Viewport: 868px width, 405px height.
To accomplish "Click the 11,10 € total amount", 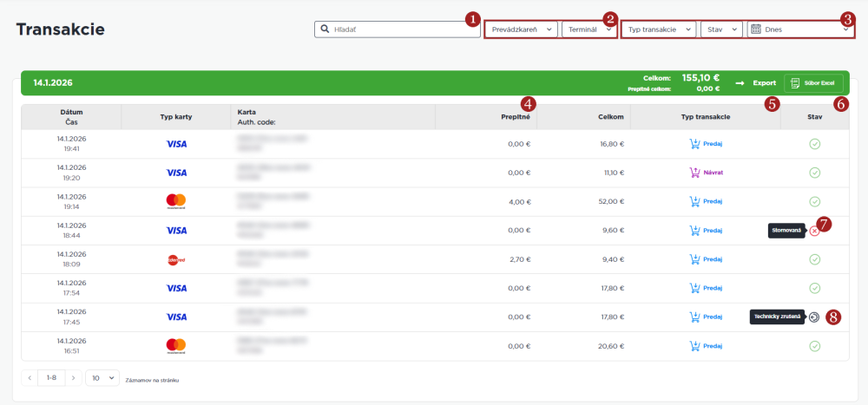I will coord(612,173).
